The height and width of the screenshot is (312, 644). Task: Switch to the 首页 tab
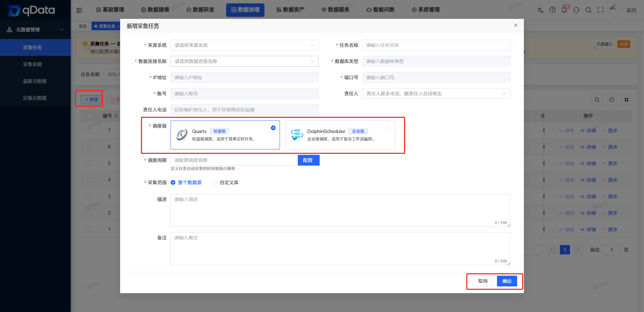[83, 26]
